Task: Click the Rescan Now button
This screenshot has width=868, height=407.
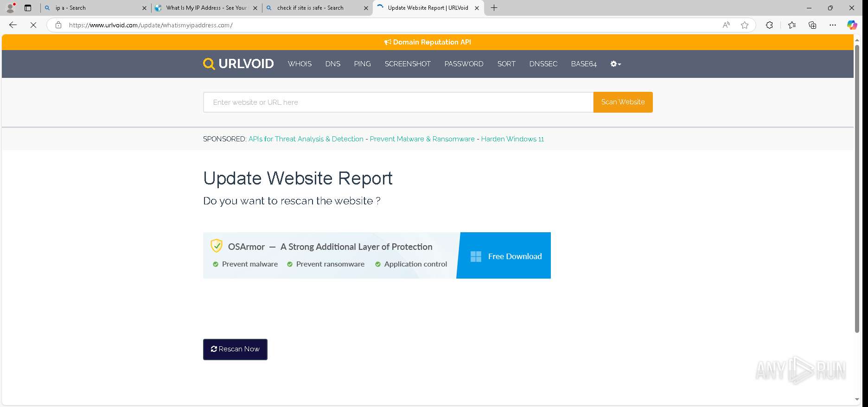Action: click(235, 349)
